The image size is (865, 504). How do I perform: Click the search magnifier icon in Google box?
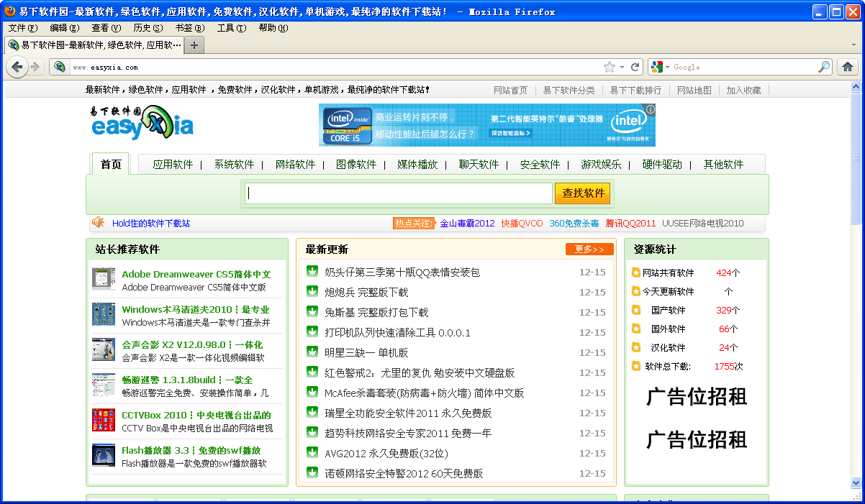point(824,67)
